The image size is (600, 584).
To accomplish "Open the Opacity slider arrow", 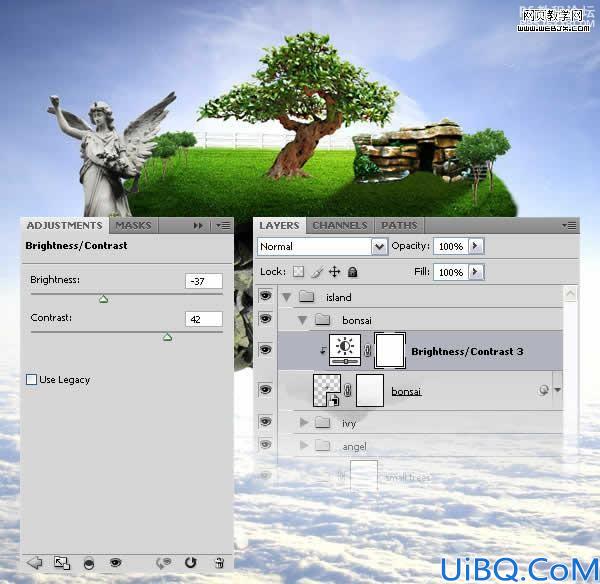I will [x=476, y=246].
